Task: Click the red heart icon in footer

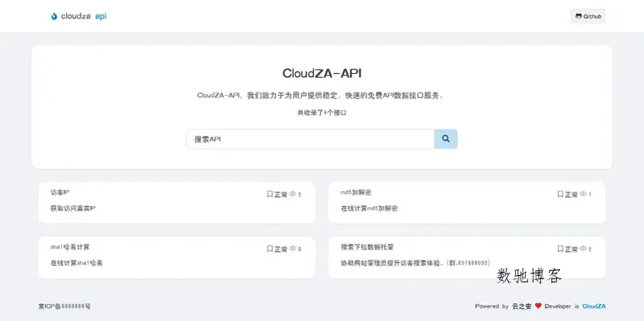Action: coord(538,306)
